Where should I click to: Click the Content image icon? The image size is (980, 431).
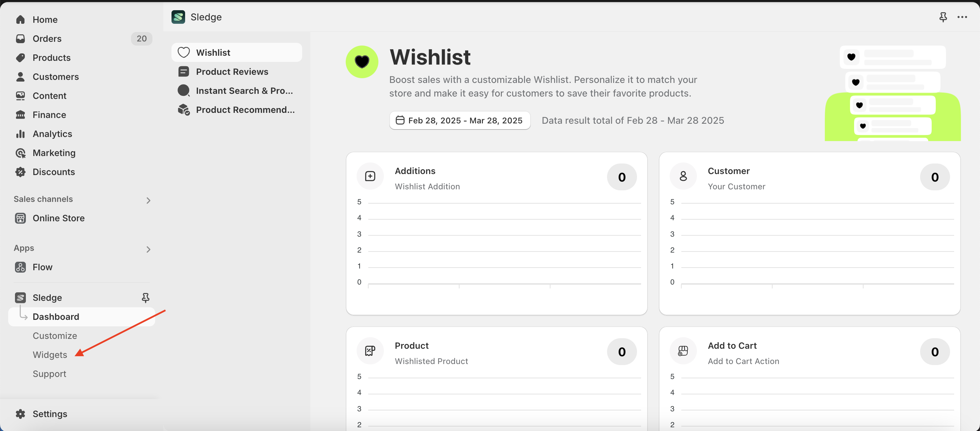[20, 96]
